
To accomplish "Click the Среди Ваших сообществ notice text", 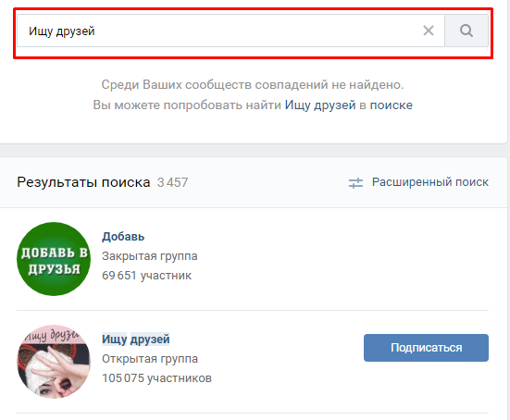I will (253, 84).
